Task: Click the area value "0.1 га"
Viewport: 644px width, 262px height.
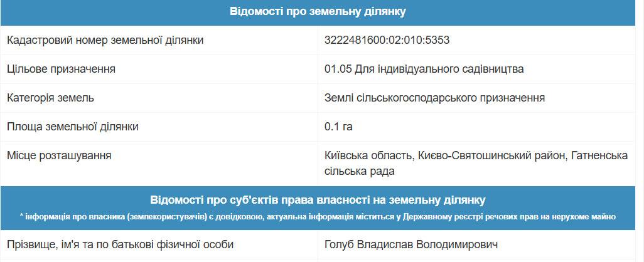Action: [339, 127]
